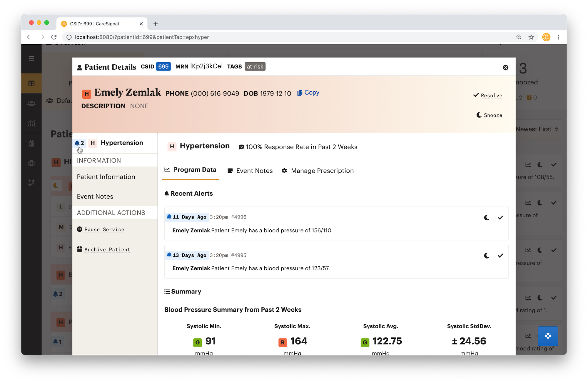Click chart icon beside 'sure of 108/55'
588x383 pixels.
[528, 164]
